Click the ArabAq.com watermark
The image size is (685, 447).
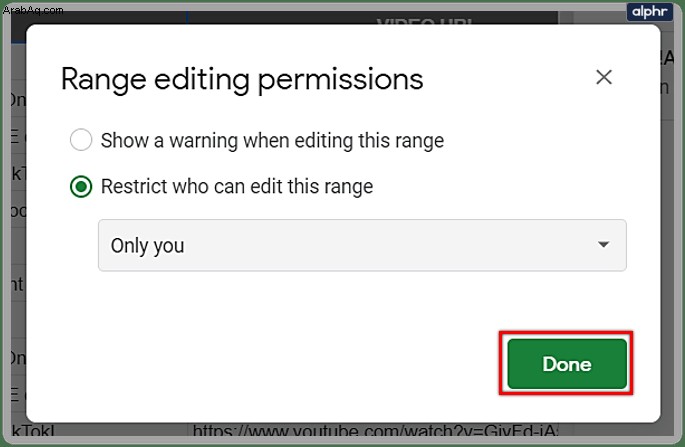[33, 10]
